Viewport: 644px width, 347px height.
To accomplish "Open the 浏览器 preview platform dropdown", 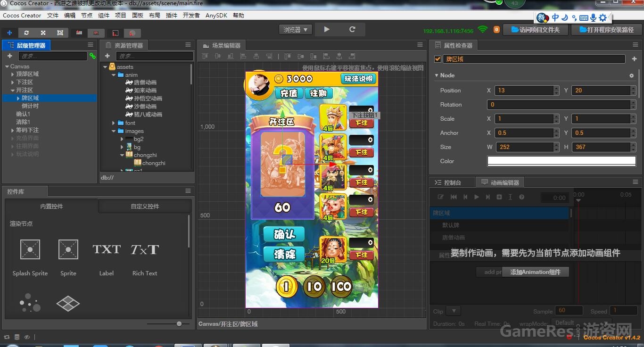I will tap(295, 29).
